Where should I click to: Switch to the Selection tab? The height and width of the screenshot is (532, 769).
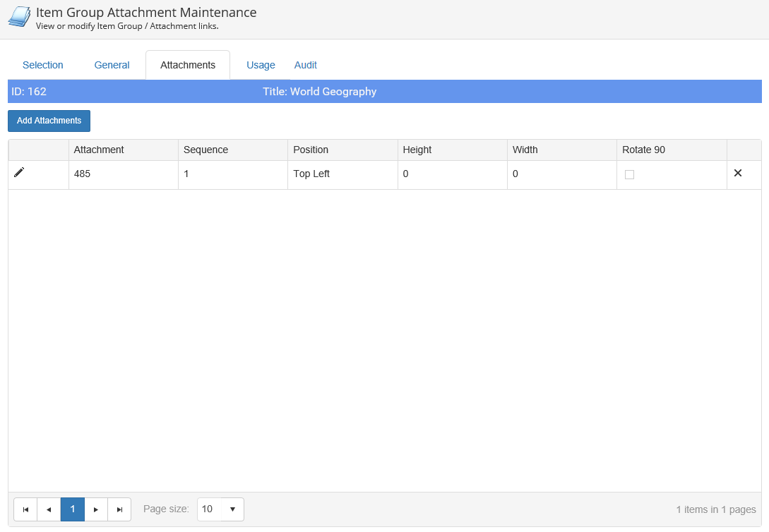click(x=43, y=65)
